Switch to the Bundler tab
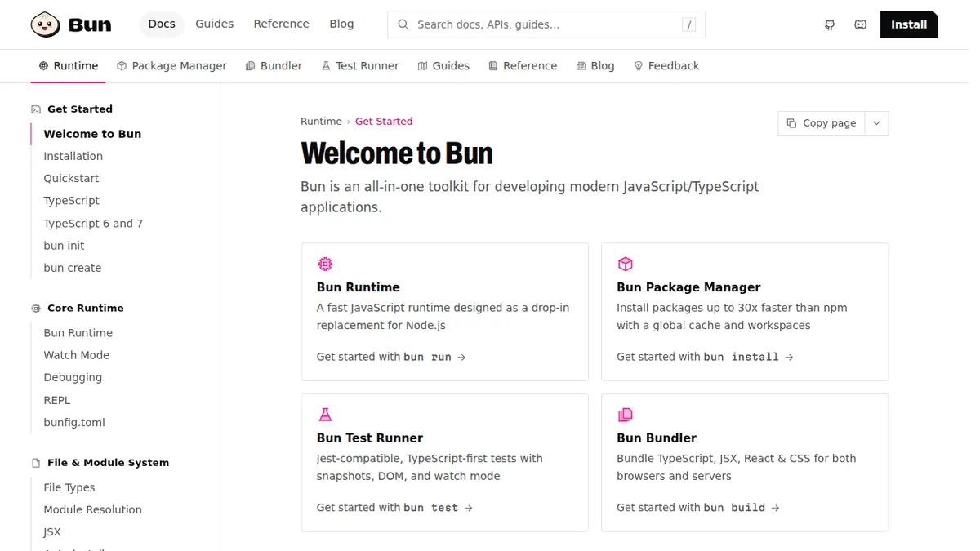980x551 pixels. [x=274, y=66]
